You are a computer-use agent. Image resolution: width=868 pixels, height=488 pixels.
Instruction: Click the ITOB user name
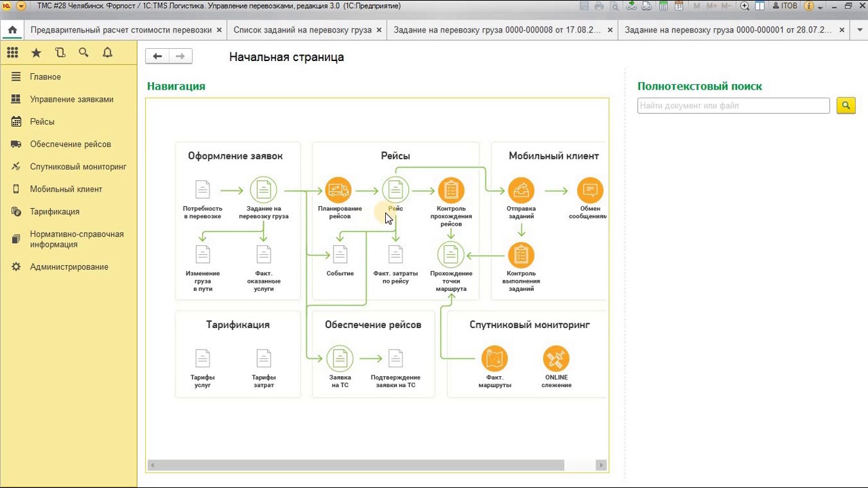coord(785,6)
